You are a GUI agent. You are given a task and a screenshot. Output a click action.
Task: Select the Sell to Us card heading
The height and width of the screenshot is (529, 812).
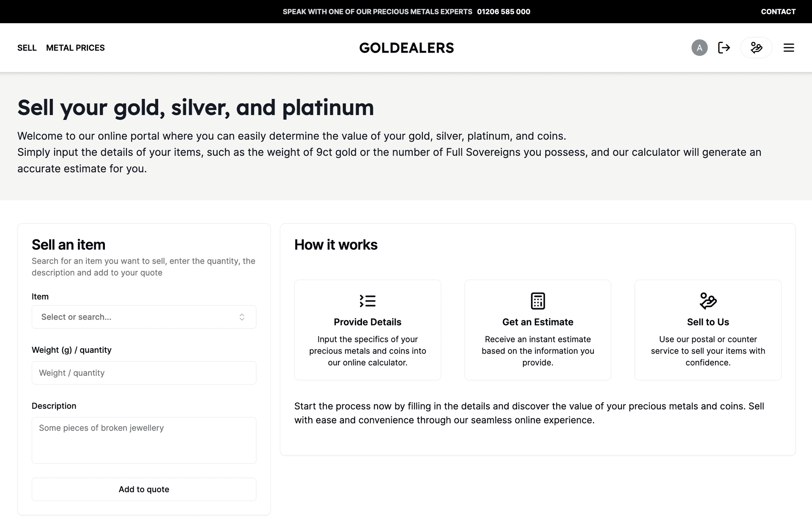click(x=708, y=322)
